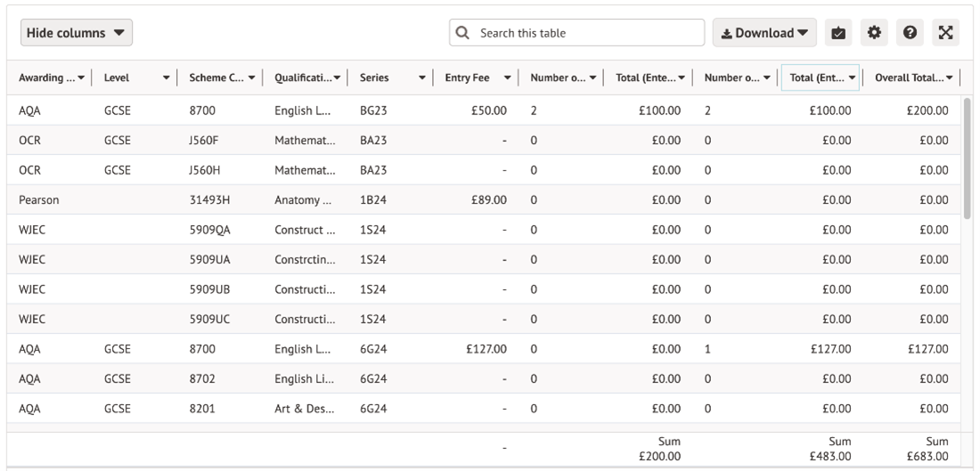Click into the Search this table field
The image size is (980, 471).
[x=588, y=33]
